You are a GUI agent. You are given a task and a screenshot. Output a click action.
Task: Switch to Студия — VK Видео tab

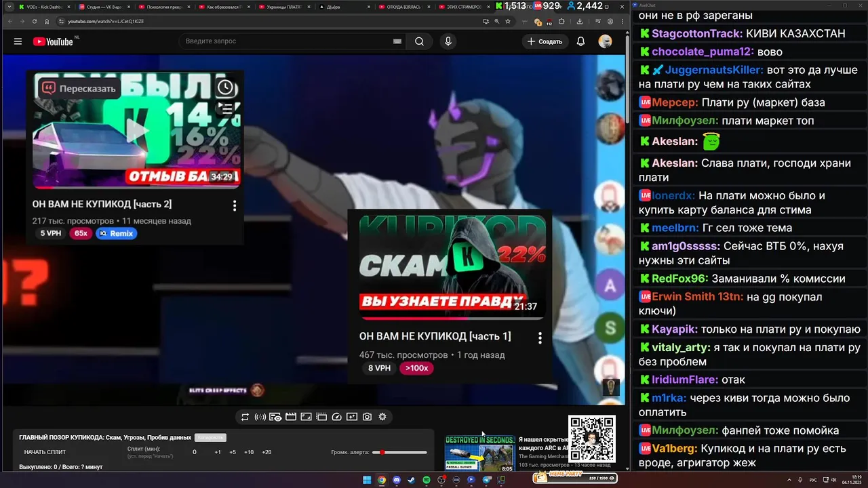coord(105,7)
